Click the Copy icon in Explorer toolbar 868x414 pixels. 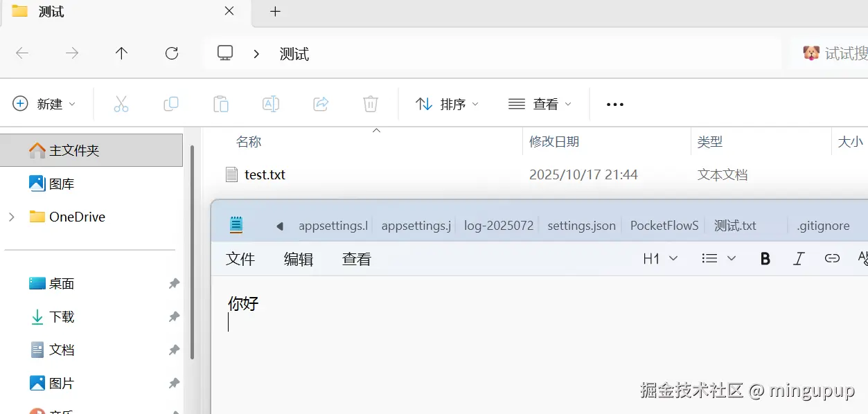click(x=171, y=103)
